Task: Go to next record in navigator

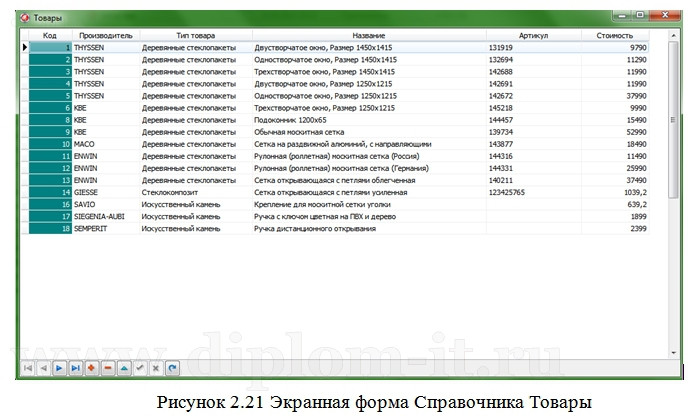Action: click(x=59, y=368)
